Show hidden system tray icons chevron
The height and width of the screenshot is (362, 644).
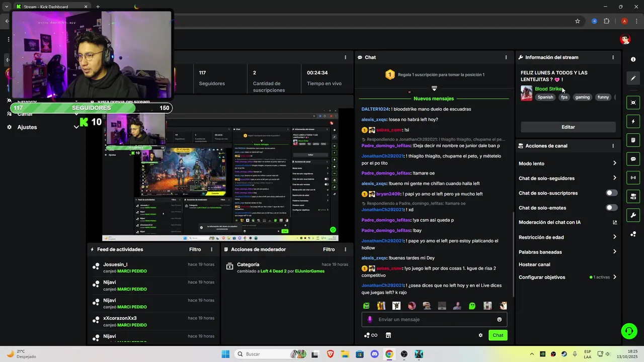click(532, 354)
